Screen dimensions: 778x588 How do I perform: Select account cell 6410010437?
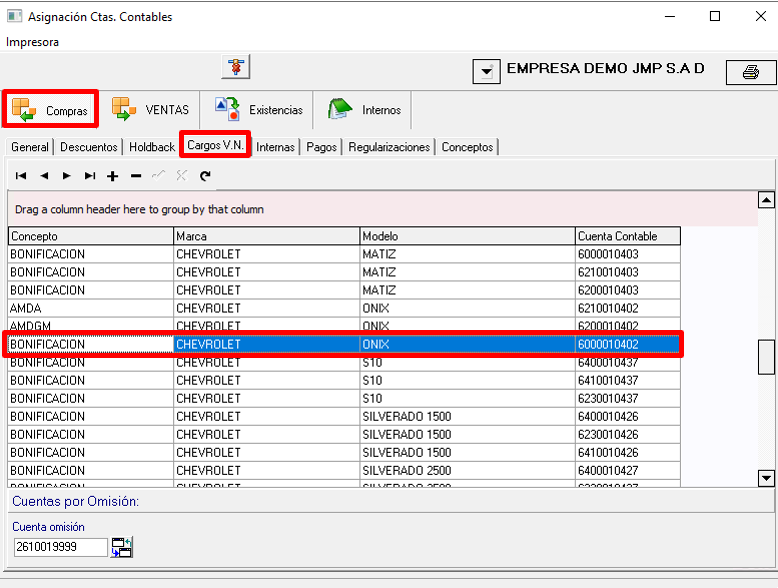point(628,381)
